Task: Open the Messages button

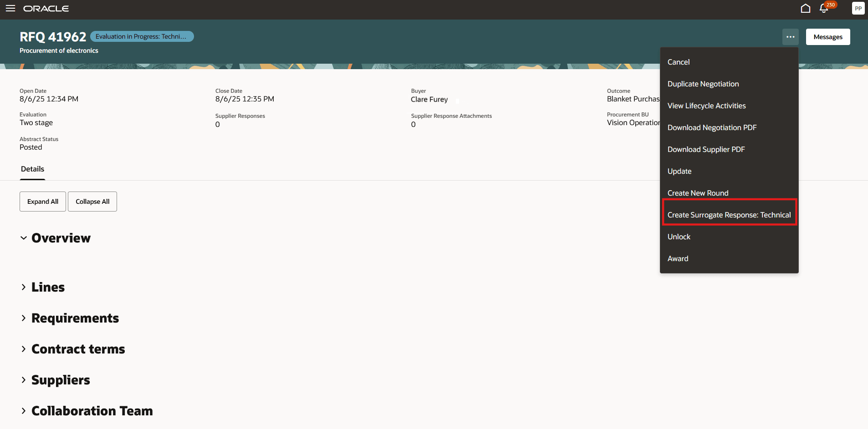Action: coord(827,37)
